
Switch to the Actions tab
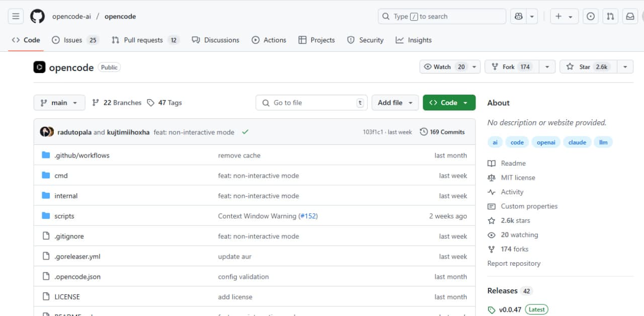[x=269, y=40]
